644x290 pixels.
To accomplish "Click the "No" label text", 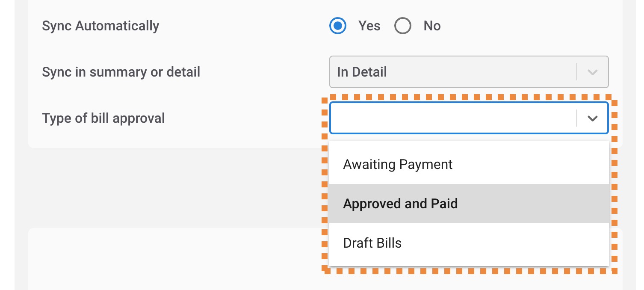I will 432,26.
